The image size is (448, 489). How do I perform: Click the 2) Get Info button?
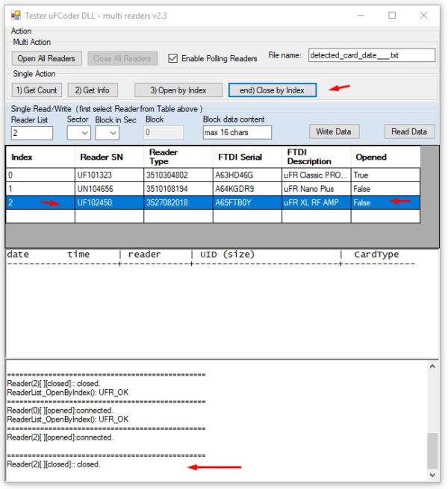coord(93,90)
